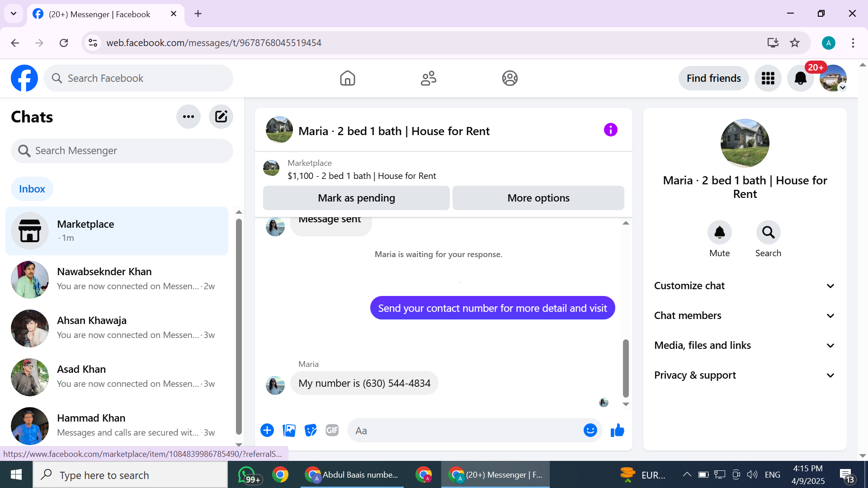Open the Friends icon in top navigation
The image size is (868, 488).
pyautogui.click(x=428, y=78)
